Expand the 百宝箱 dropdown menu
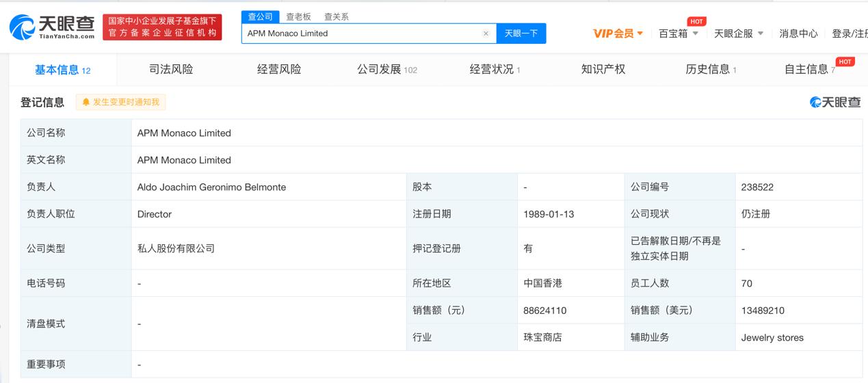Image resolution: width=868 pixels, height=383 pixels. pyautogui.click(x=679, y=34)
